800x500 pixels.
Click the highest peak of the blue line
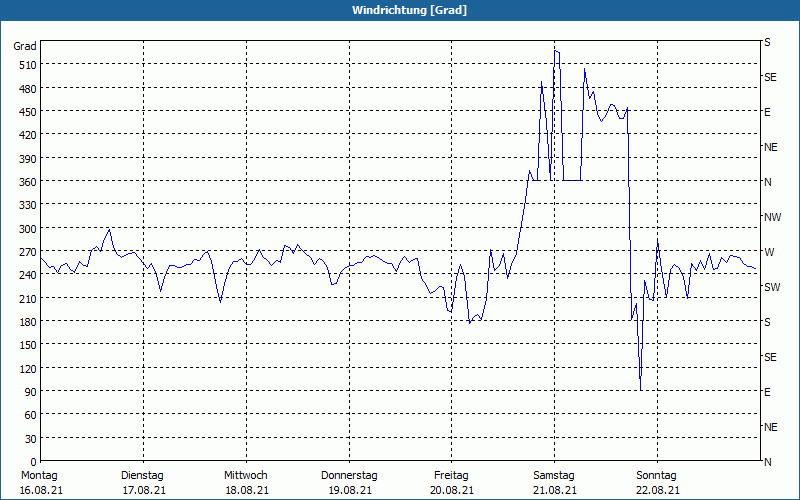[556, 50]
